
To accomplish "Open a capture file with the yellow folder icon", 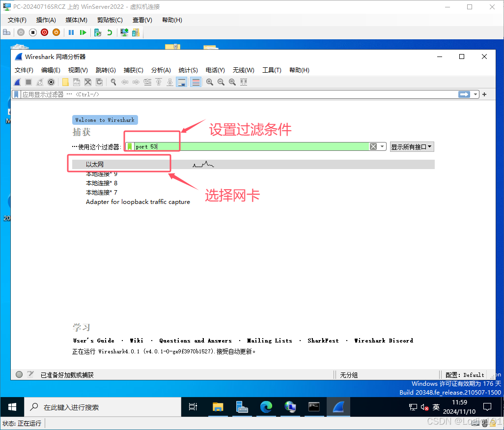I will pos(65,82).
